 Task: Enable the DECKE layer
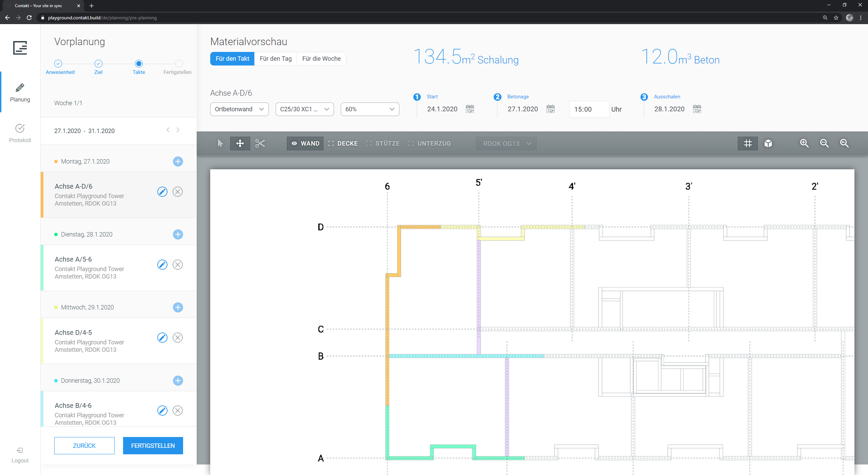click(x=343, y=143)
